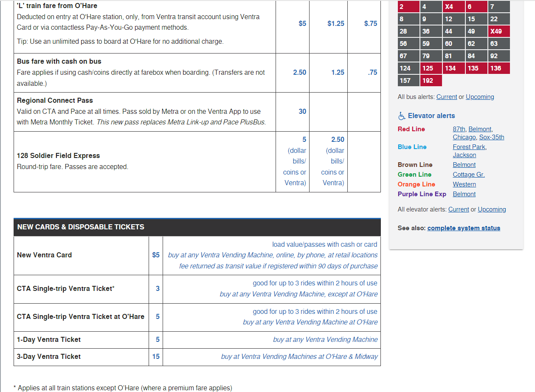Open bus route 124 alert
Image resolution: width=535 pixels, height=392 pixels.
click(408, 68)
